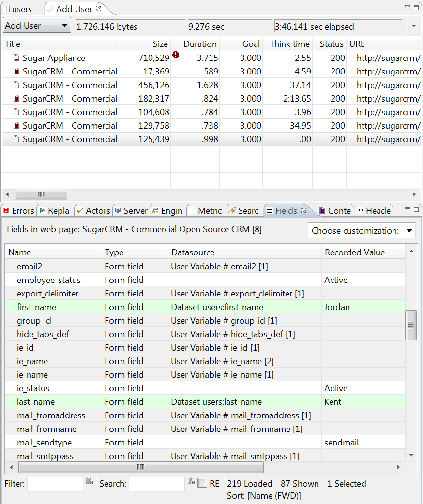Open the view menu arrow beside elapsed time

click(414, 26)
